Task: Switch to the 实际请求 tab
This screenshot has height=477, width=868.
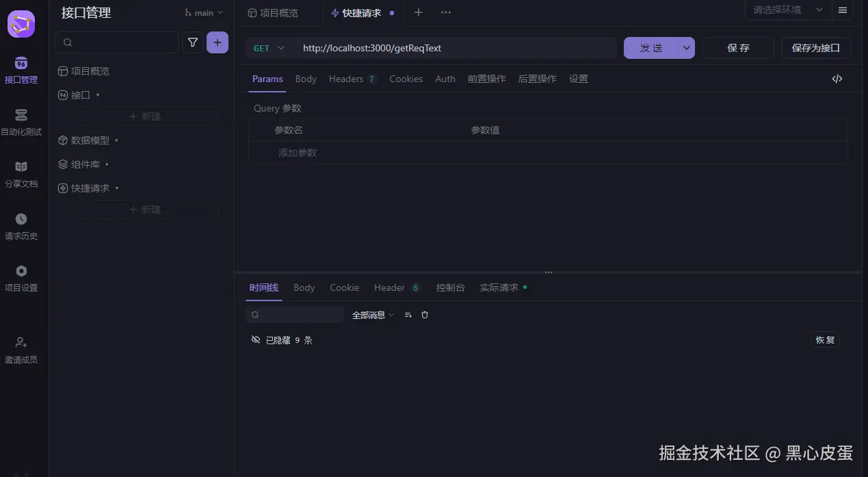Action: 499,287
